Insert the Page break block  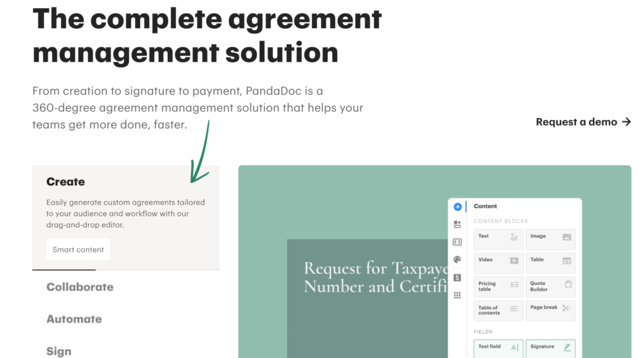(550, 310)
